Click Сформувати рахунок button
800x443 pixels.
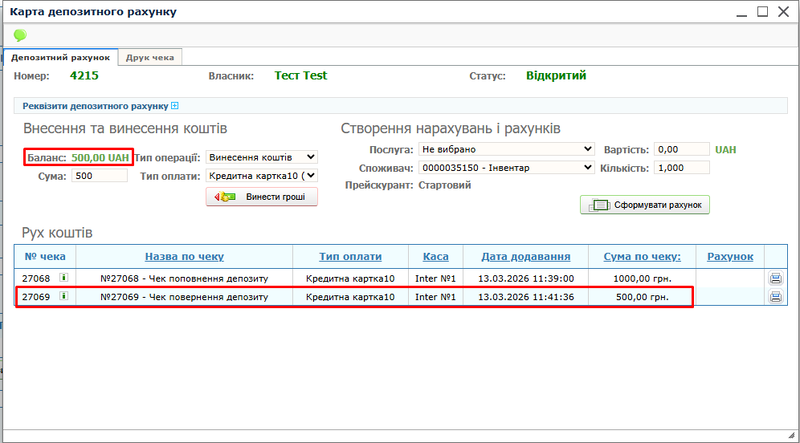[x=645, y=205]
